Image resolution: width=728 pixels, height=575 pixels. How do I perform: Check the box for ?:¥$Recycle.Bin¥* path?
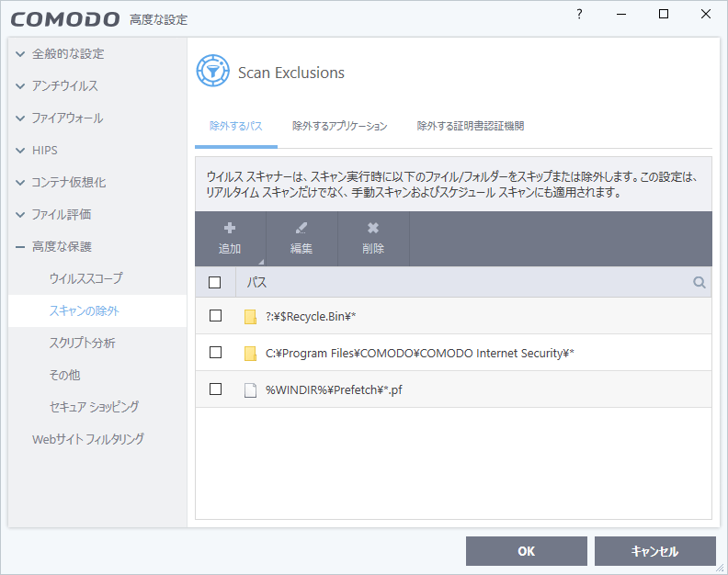coord(215,315)
